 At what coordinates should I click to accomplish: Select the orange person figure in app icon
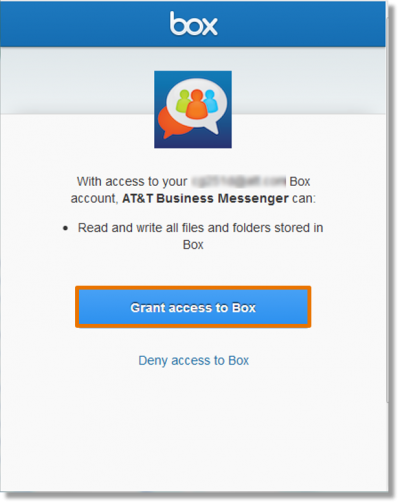[x=197, y=104]
